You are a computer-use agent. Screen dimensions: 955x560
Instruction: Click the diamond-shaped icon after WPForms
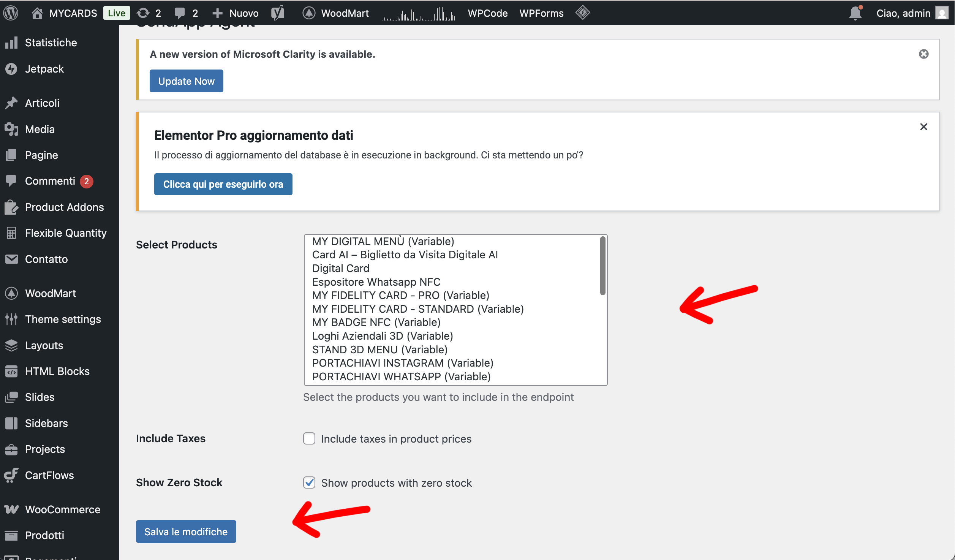point(582,13)
